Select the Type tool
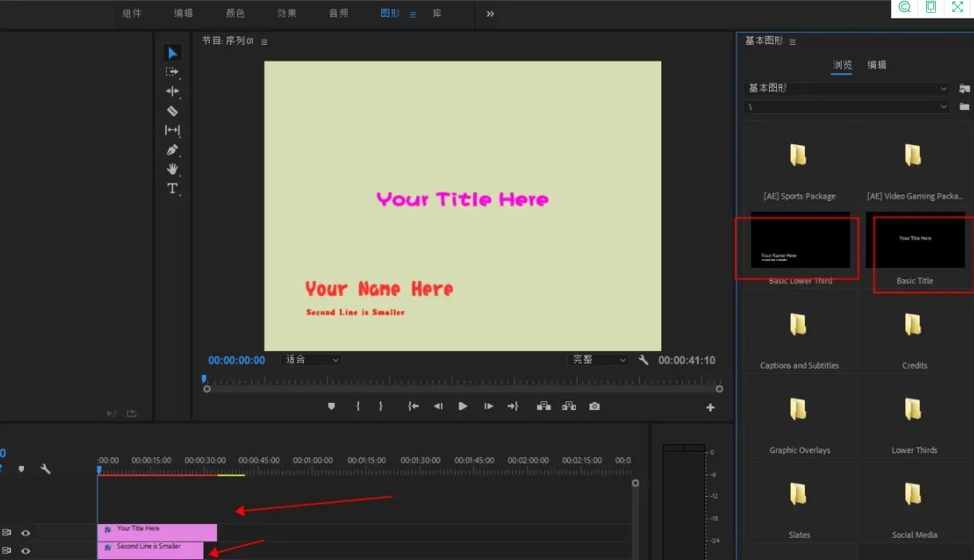Image resolution: width=974 pixels, height=560 pixels. (x=172, y=188)
